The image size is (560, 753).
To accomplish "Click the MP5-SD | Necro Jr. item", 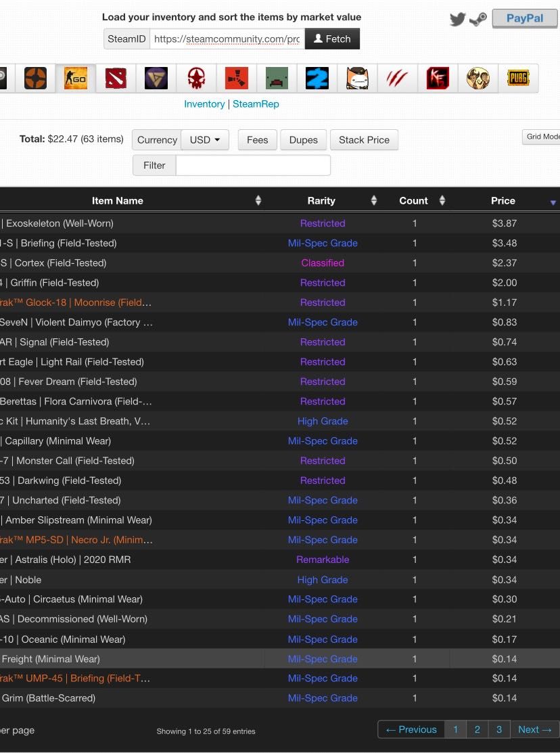I will click(x=76, y=540).
